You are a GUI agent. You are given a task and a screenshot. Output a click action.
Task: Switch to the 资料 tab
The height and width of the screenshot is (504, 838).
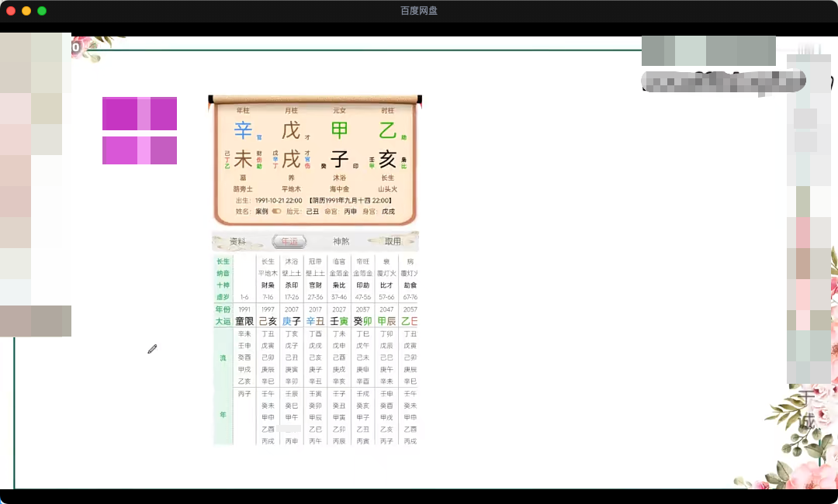237,241
